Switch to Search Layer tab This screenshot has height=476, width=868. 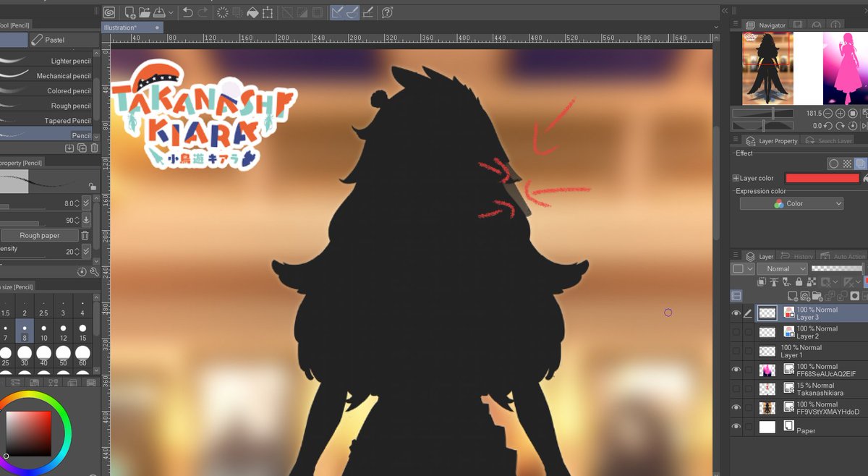click(829, 141)
